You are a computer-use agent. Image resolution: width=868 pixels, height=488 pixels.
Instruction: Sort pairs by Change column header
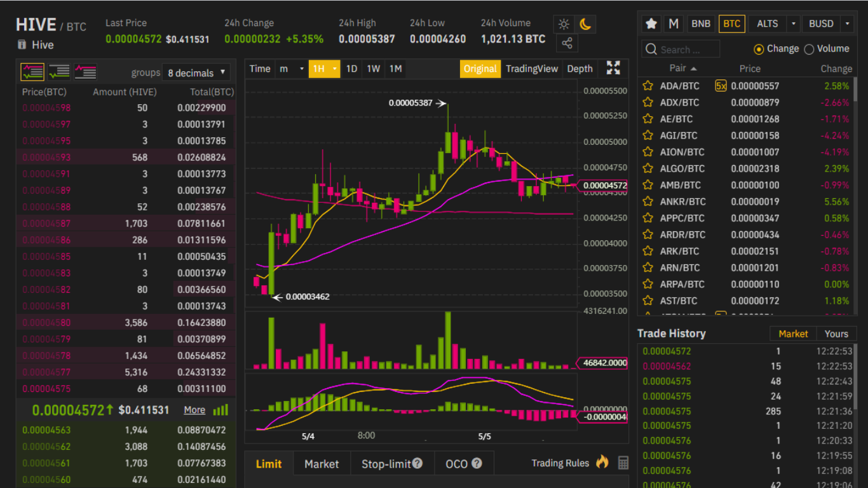pyautogui.click(x=836, y=69)
